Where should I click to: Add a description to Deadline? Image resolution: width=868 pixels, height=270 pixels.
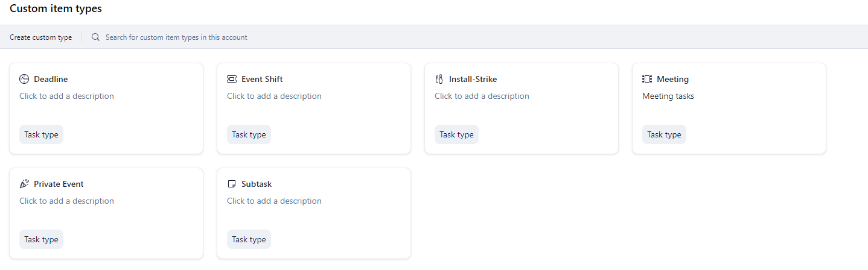[x=66, y=96]
